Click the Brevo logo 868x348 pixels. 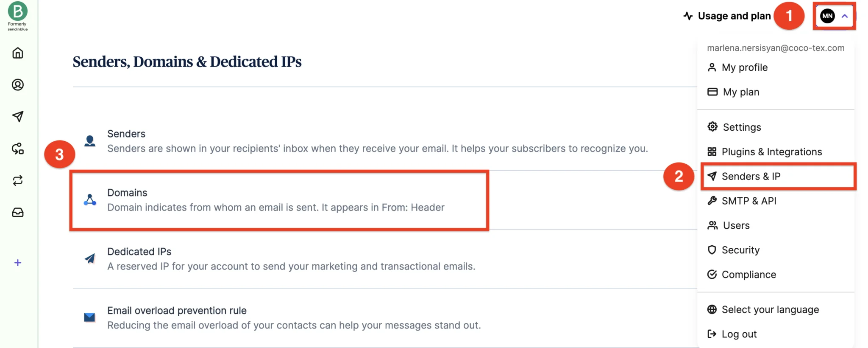18,16
